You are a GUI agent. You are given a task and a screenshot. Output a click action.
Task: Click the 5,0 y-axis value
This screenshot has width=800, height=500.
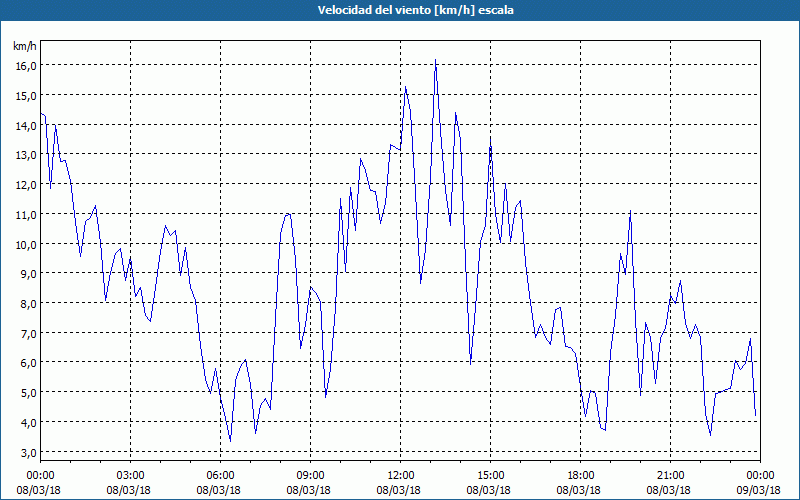pos(28,393)
